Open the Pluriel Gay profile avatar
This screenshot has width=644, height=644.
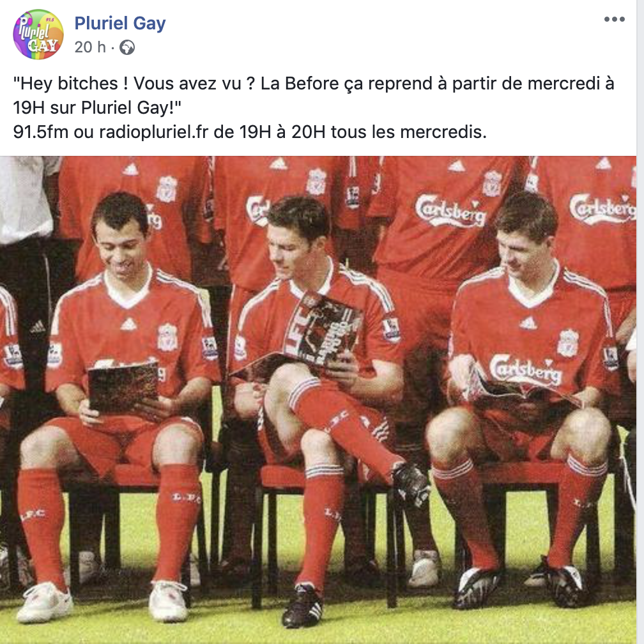click(38, 34)
